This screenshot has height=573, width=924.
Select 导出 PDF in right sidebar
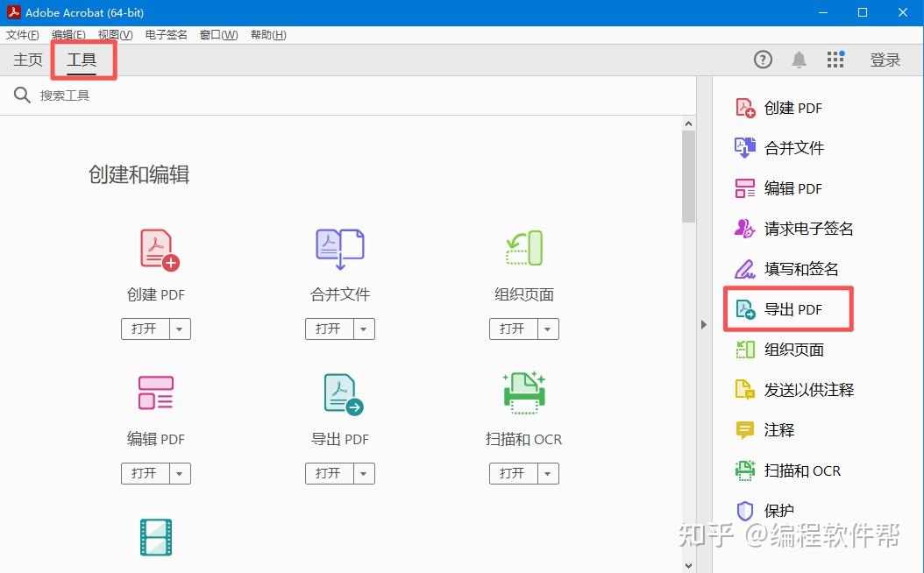(778, 309)
